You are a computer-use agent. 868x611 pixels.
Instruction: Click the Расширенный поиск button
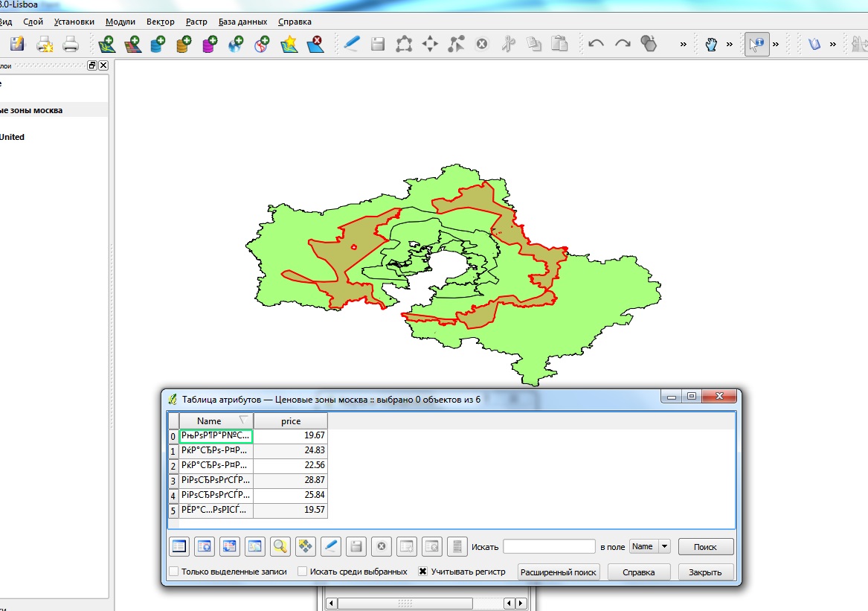click(559, 572)
